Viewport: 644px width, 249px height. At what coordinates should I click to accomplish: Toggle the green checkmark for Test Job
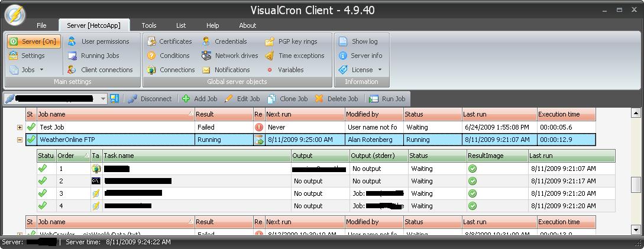click(31, 127)
